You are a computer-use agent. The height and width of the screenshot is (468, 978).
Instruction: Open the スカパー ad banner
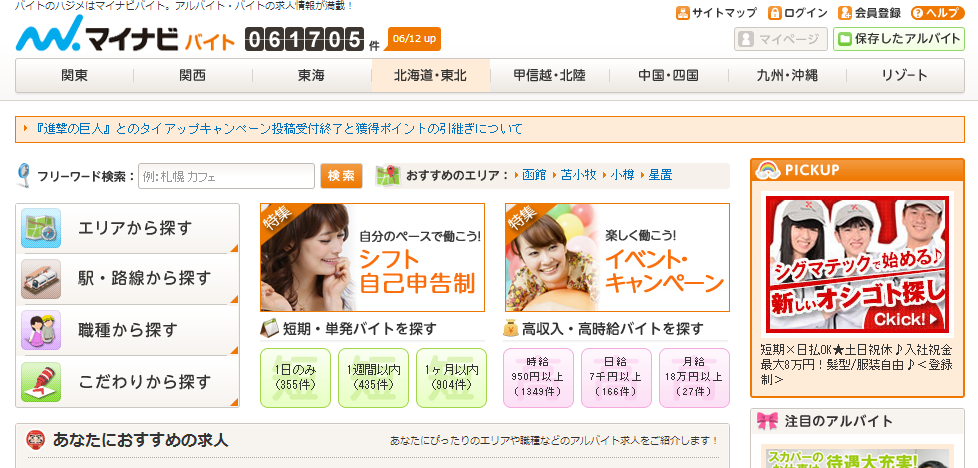click(858, 457)
